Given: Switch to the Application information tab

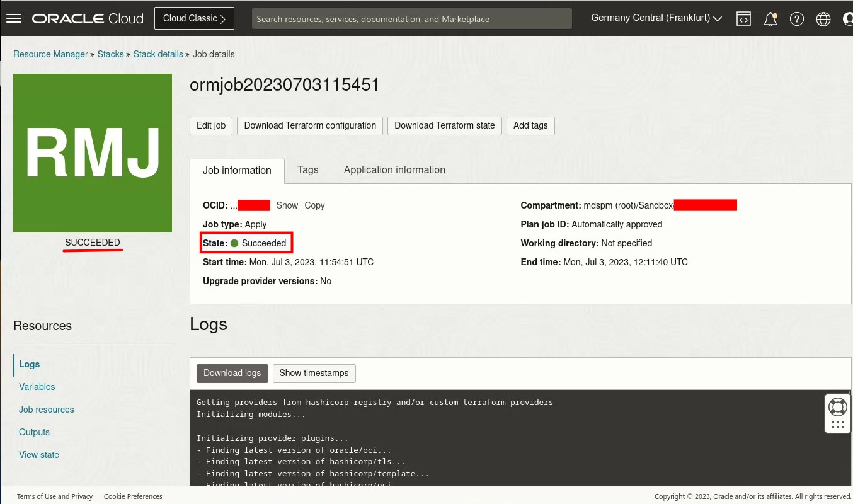Looking at the screenshot, I should 394,169.
